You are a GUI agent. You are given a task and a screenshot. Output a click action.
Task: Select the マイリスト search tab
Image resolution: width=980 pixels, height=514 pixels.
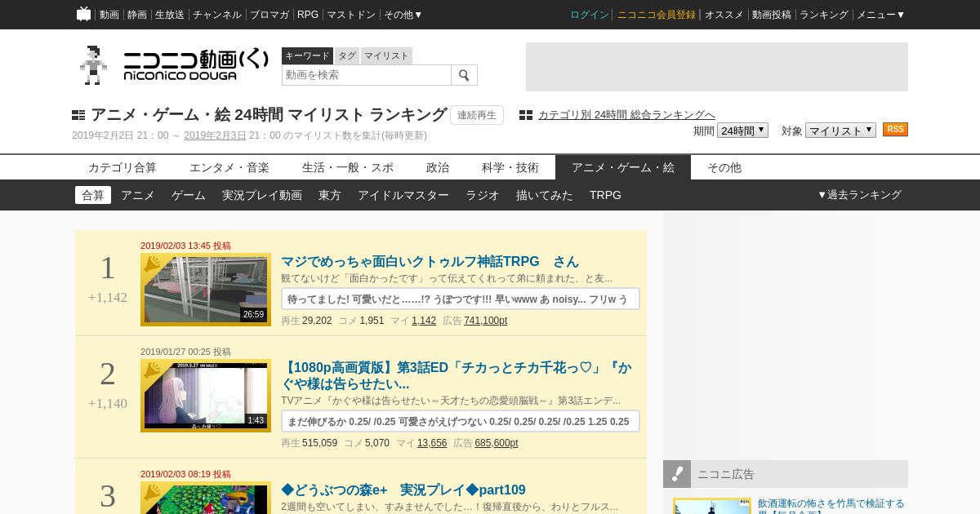click(386, 55)
